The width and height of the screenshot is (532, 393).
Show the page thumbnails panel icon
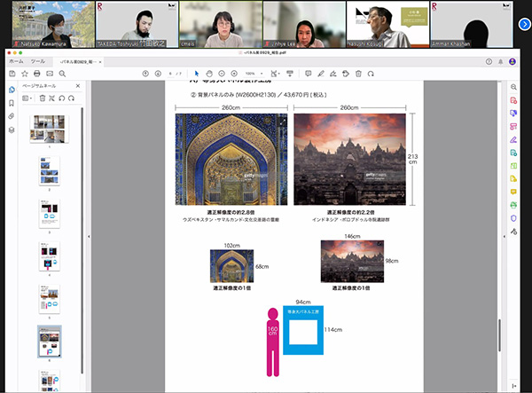12,90
